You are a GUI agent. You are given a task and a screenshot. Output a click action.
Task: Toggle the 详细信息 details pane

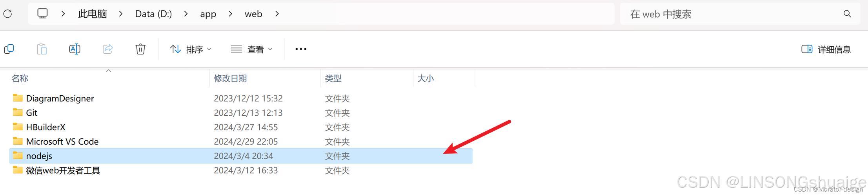click(826, 49)
